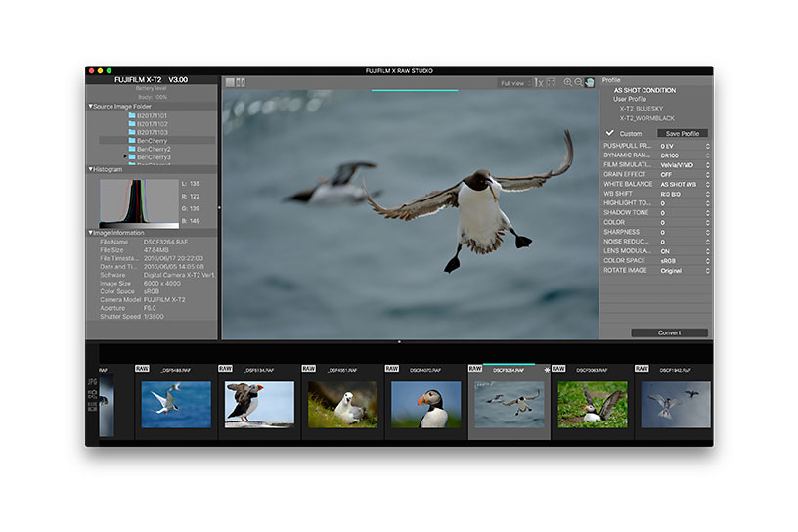Collapse the Histogram section

click(x=91, y=169)
